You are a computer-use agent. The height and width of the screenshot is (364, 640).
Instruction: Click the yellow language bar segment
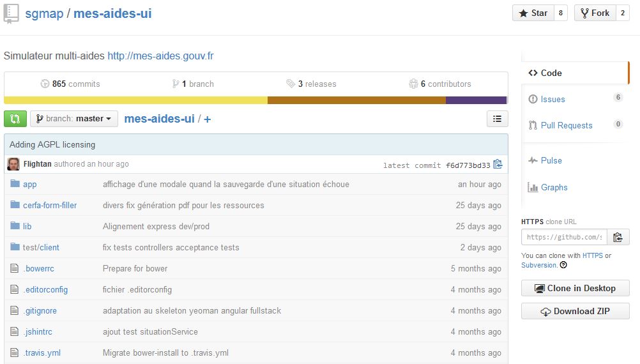pos(135,100)
